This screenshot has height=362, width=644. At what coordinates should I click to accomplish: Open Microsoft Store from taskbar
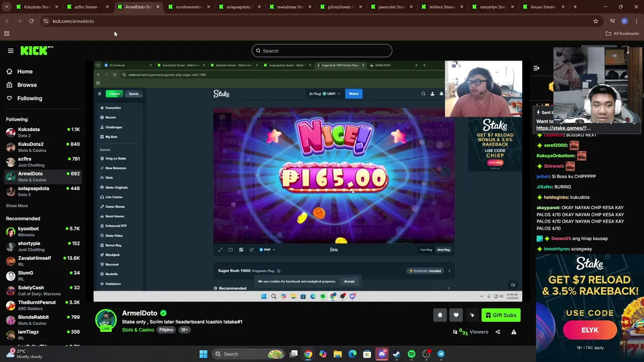[x=367, y=354]
